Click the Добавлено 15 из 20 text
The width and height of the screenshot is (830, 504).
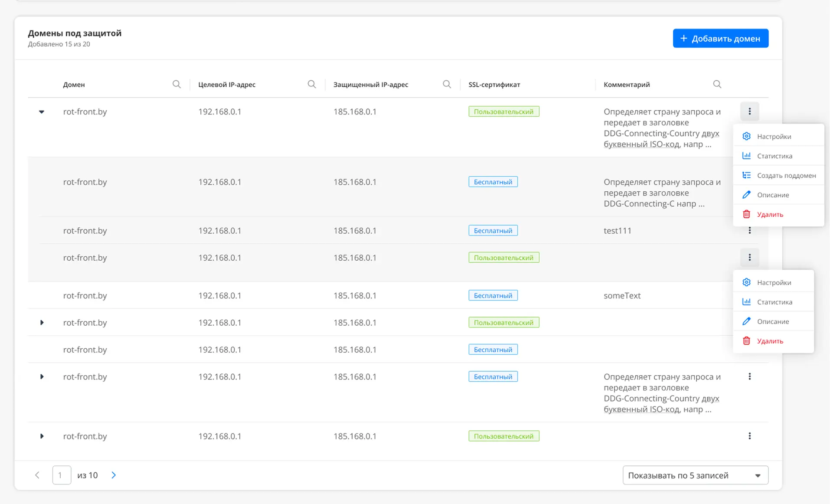(x=59, y=44)
